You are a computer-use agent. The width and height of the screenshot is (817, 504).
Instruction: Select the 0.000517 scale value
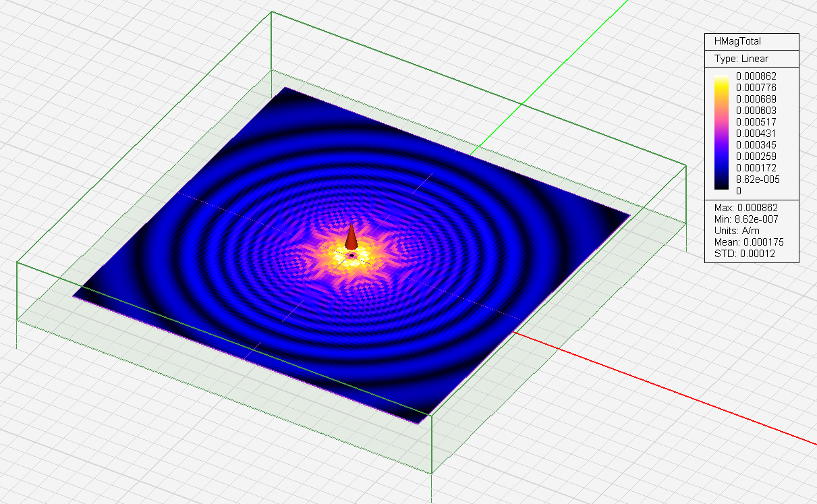click(756, 122)
